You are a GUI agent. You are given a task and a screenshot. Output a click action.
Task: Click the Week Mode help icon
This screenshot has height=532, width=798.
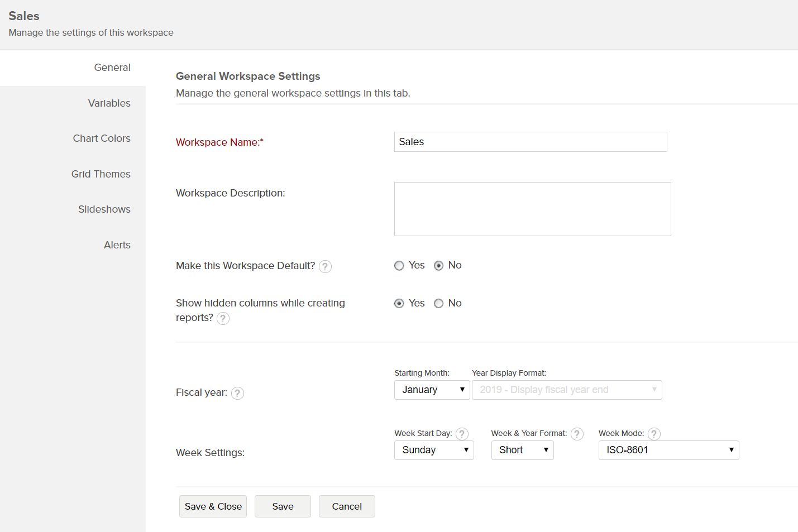[654, 433]
